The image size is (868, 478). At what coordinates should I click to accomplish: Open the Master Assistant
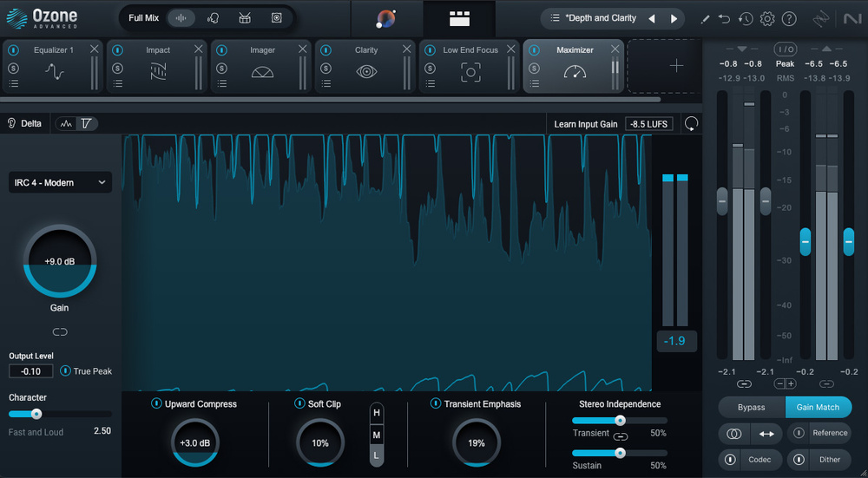(x=387, y=18)
